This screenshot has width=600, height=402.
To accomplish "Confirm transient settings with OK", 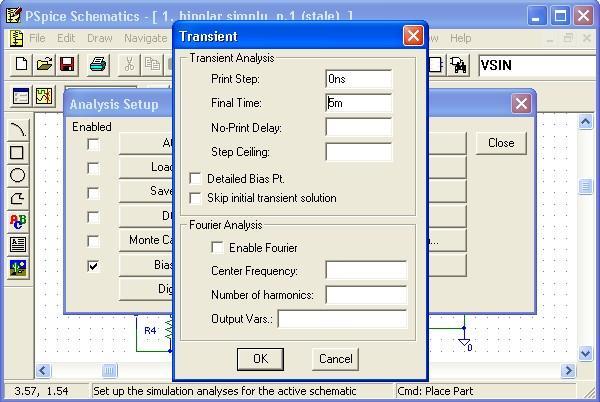I will [x=261, y=359].
